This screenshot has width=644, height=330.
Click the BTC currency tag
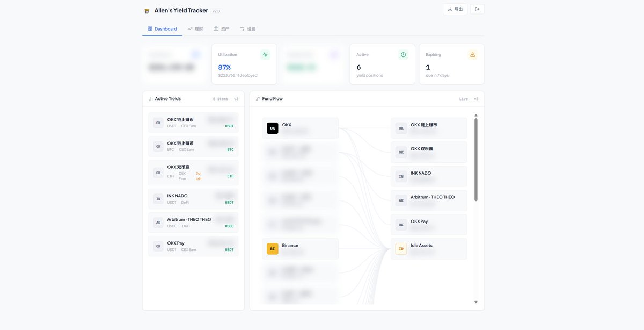[x=230, y=150]
